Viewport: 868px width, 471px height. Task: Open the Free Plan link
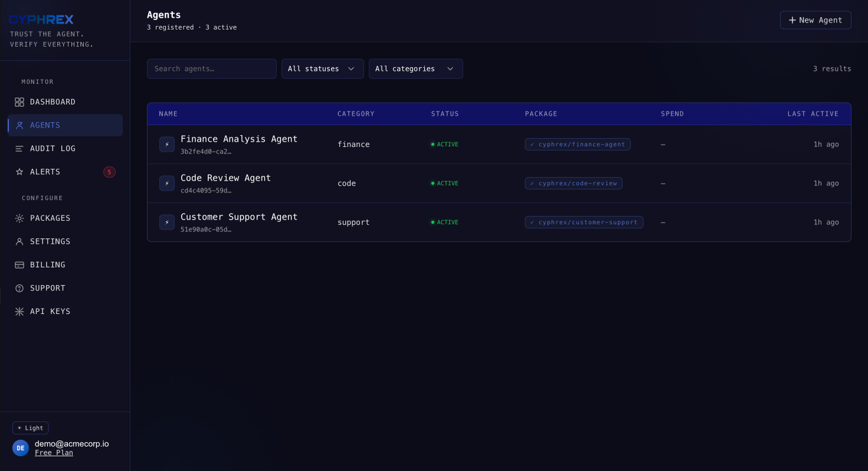click(x=54, y=452)
